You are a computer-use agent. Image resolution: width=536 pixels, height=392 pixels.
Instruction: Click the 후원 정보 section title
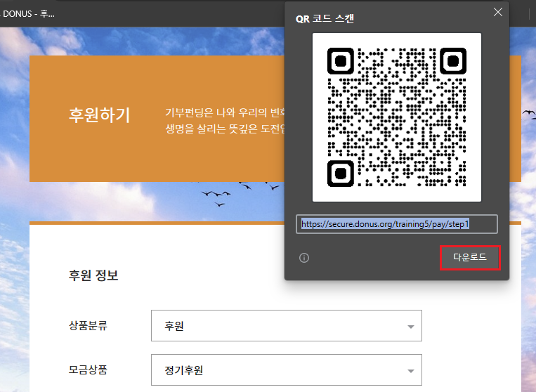click(x=93, y=275)
